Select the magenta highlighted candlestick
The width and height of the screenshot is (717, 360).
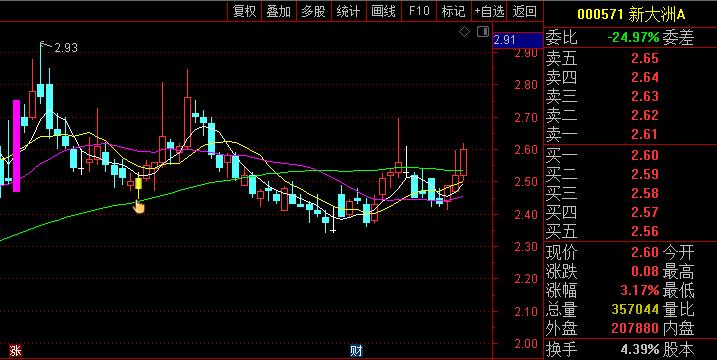pyautogui.click(x=16, y=145)
